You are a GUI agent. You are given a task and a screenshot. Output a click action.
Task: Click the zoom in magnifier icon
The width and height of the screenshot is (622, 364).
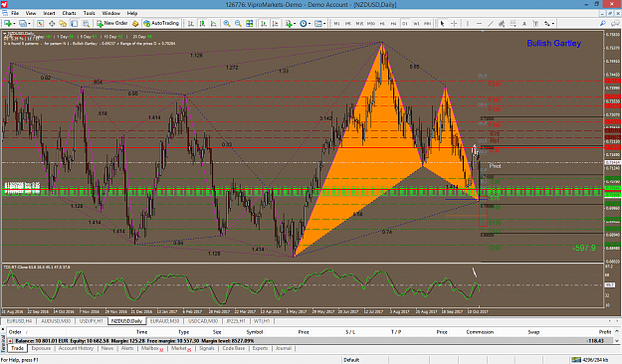227,24
